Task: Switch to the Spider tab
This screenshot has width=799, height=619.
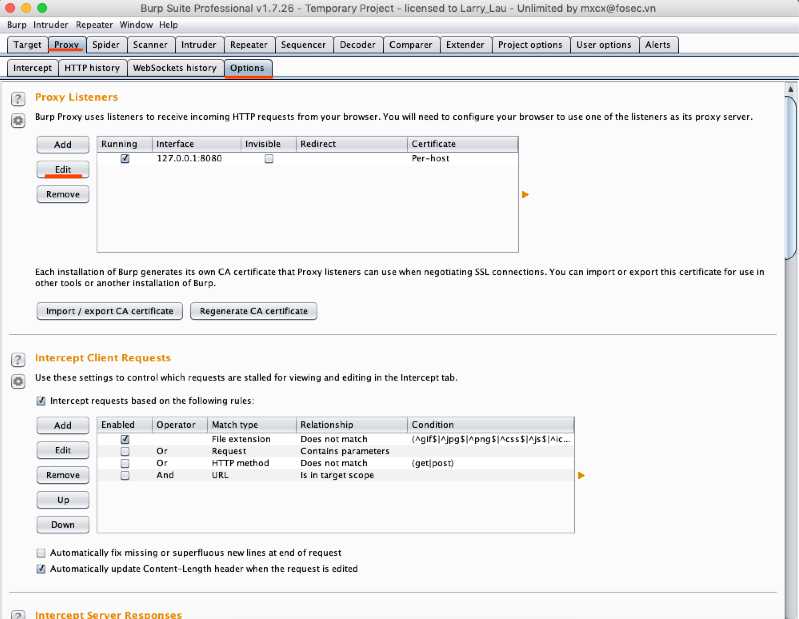Action: point(106,45)
